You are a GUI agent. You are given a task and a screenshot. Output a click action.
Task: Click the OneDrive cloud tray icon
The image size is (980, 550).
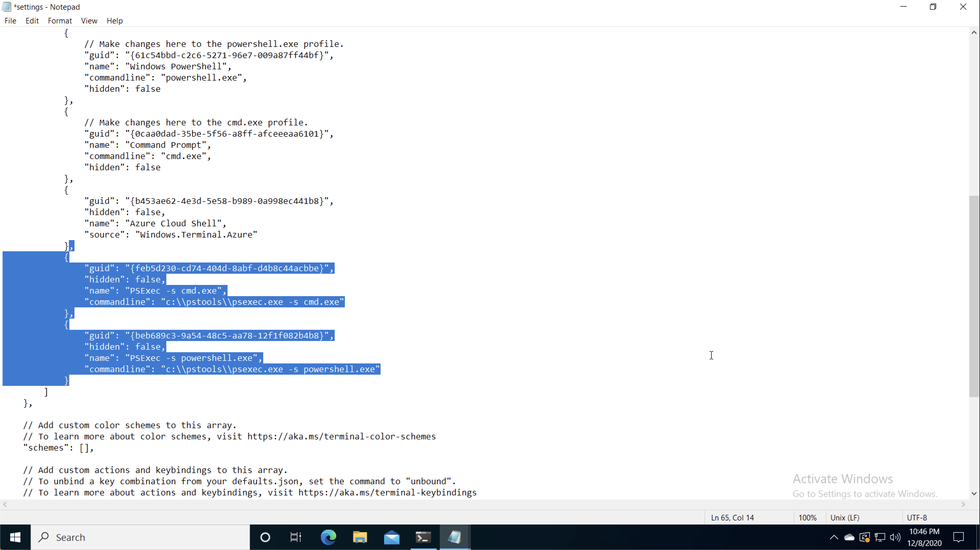coord(849,537)
